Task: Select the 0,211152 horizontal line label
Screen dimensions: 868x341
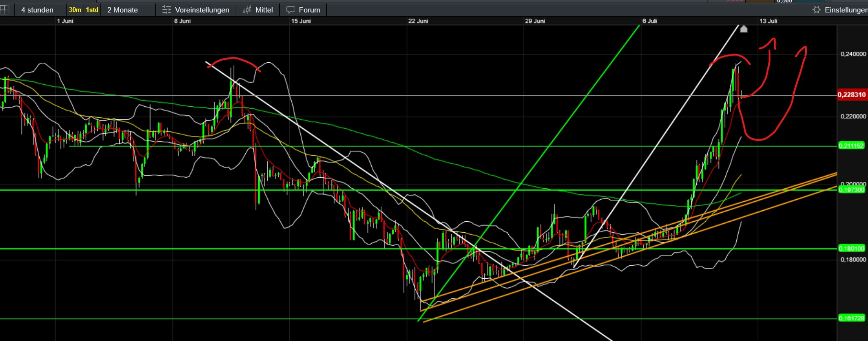Action: (851, 146)
